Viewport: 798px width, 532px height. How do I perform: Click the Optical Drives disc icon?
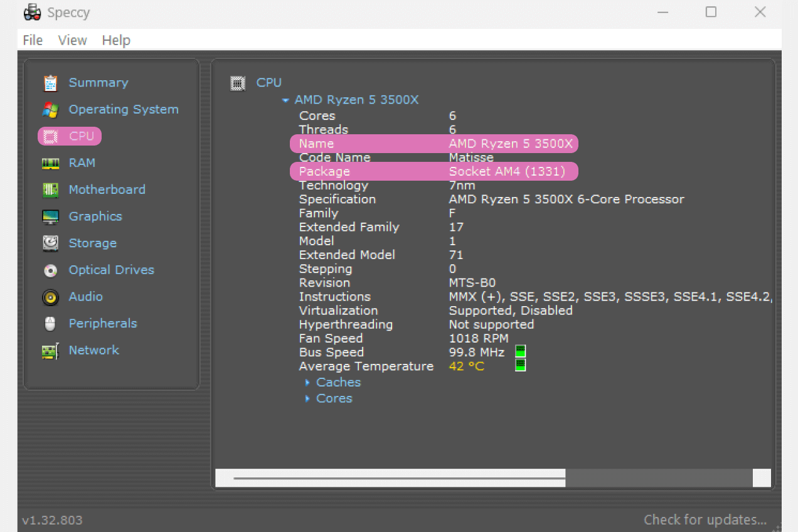(50, 270)
